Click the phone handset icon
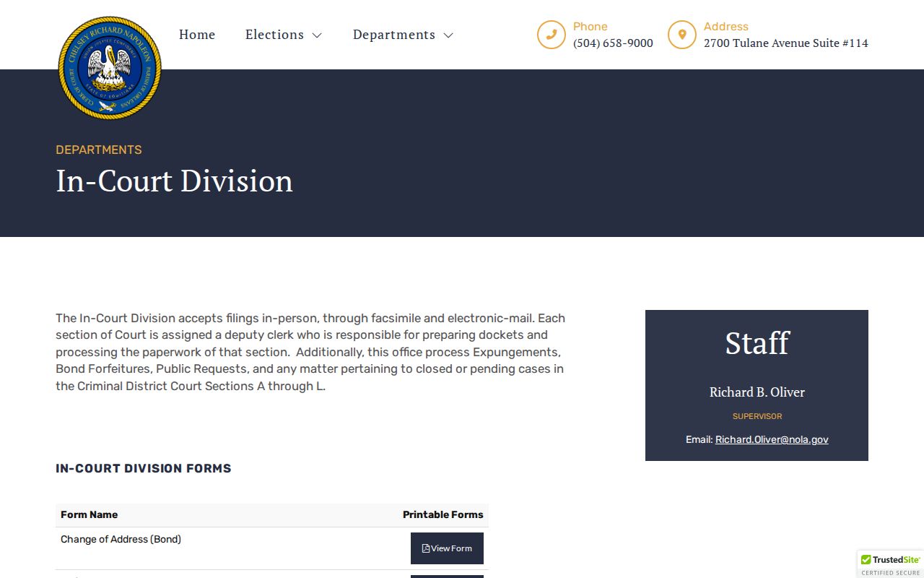The width and height of the screenshot is (924, 578). coord(551,35)
